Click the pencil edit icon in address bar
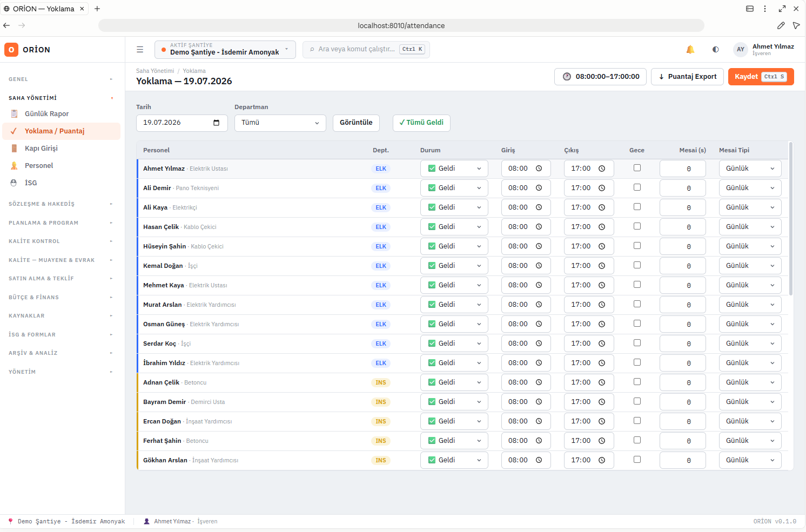Screen dimensions: 806x532 pyautogui.click(x=781, y=25)
